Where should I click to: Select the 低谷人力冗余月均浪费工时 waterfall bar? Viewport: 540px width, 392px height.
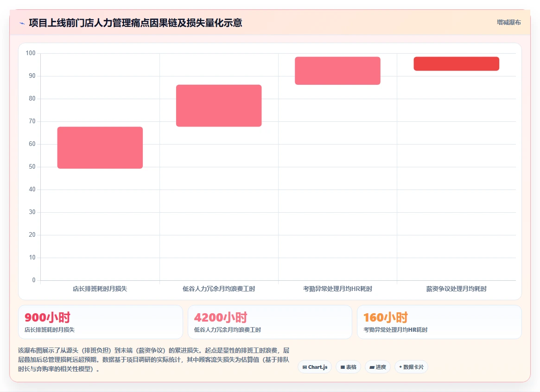(219, 106)
